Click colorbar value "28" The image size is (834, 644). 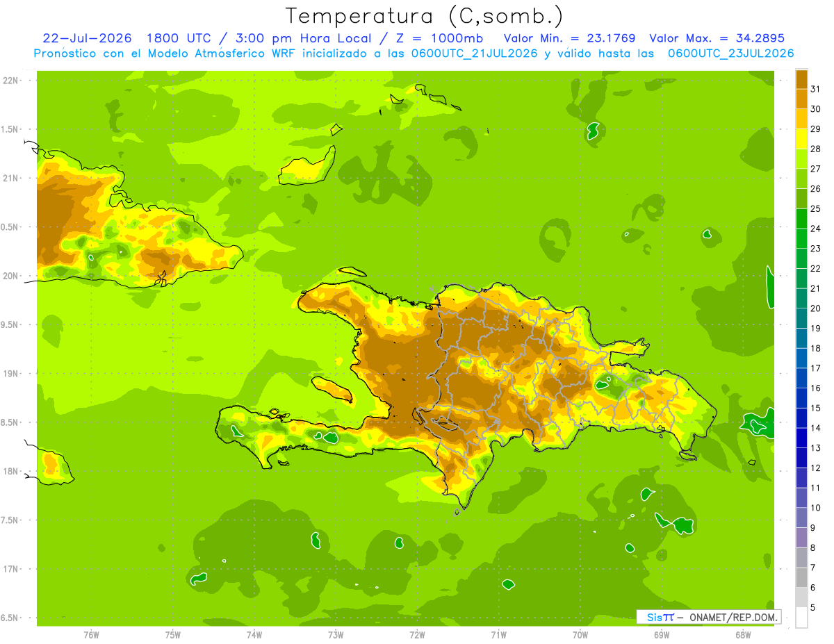(x=816, y=149)
